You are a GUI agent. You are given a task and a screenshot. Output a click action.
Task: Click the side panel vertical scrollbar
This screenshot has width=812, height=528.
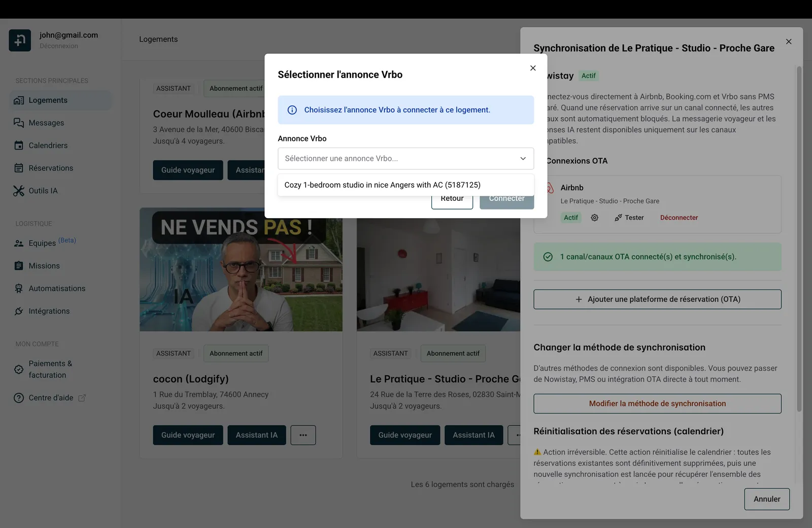(x=799, y=238)
